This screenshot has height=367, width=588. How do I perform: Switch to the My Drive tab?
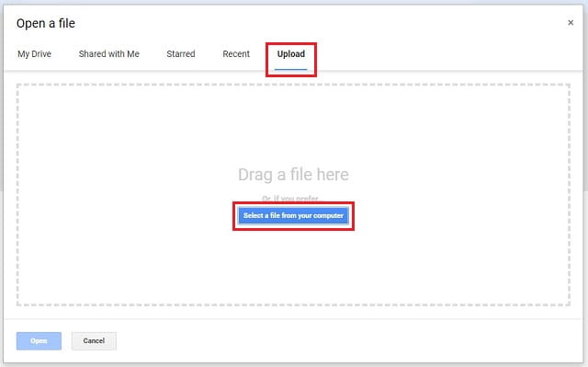coord(34,54)
